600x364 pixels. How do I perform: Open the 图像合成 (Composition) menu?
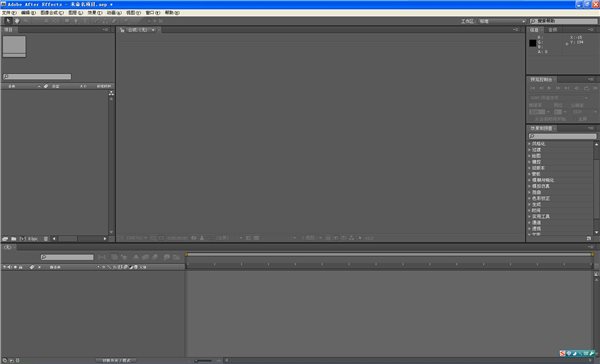tap(52, 13)
